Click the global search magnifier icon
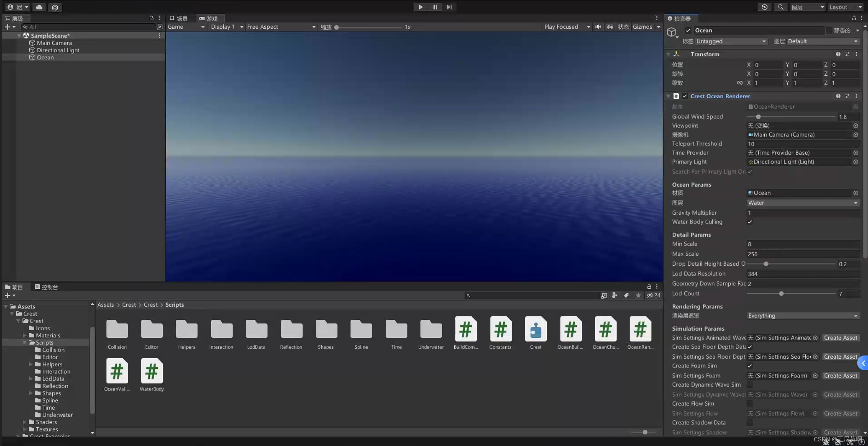 pos(780,7)
